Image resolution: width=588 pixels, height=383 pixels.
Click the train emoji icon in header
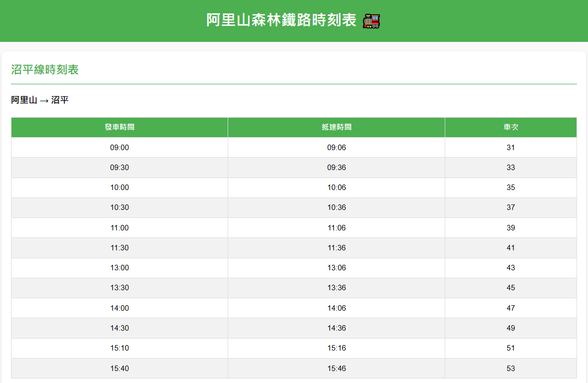click(371, 21)
